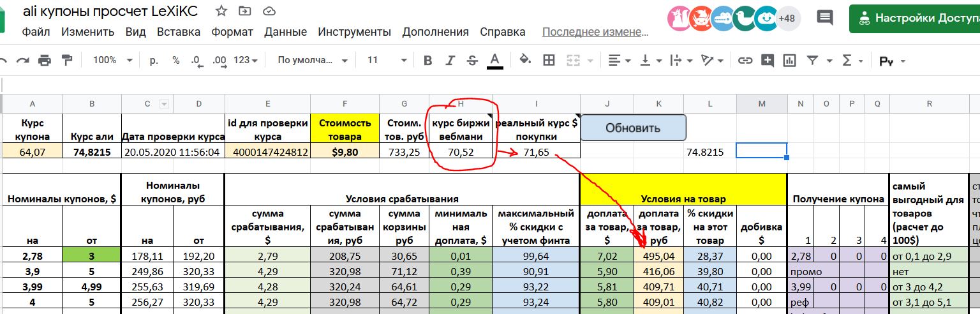
Task: Format as currency (р.)
Action: pos(154,60)
